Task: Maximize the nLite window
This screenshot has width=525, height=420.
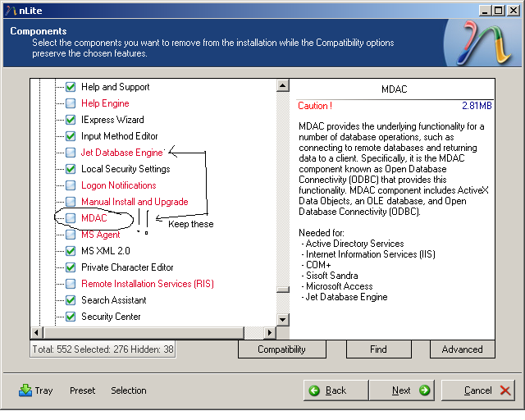Action: [499, 11]
